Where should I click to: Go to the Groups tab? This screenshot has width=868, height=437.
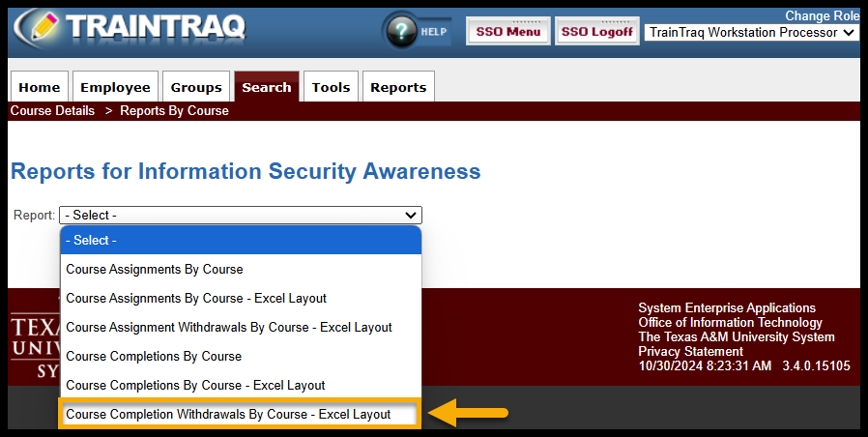(196, 87)
